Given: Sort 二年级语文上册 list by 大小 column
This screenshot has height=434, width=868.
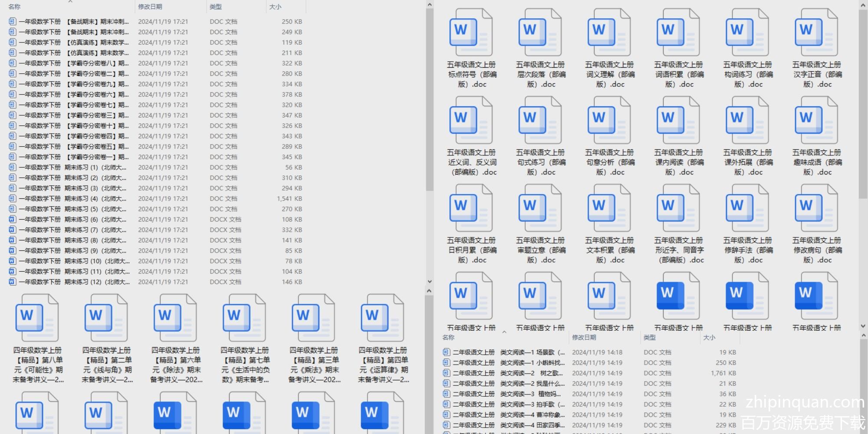Looking at the screenshot, I should click(x=709, y=338).
